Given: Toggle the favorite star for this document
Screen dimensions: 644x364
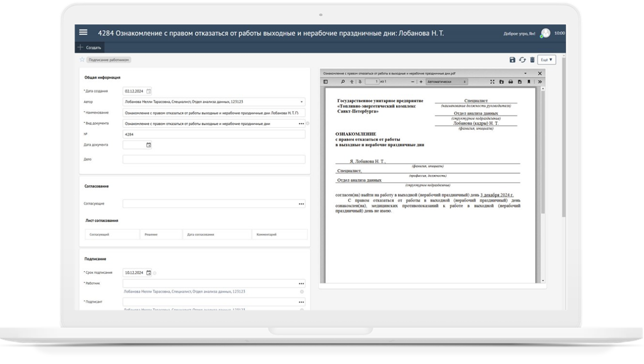Looking at the screenshot, I should 82,60.
